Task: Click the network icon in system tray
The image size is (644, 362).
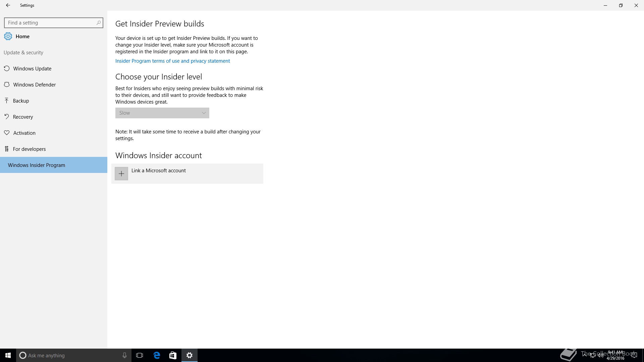Action: [x=593, y=356]
